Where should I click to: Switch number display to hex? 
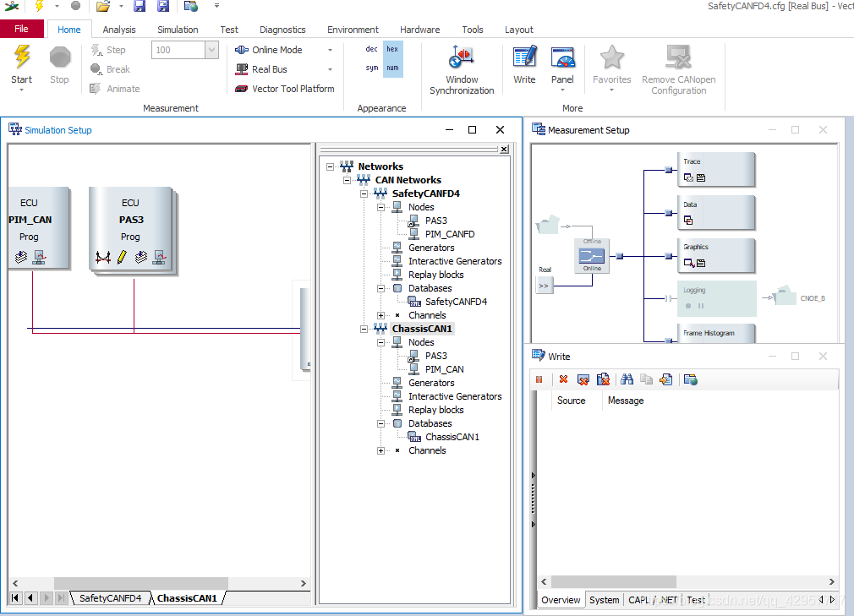[x=392, y=49]
